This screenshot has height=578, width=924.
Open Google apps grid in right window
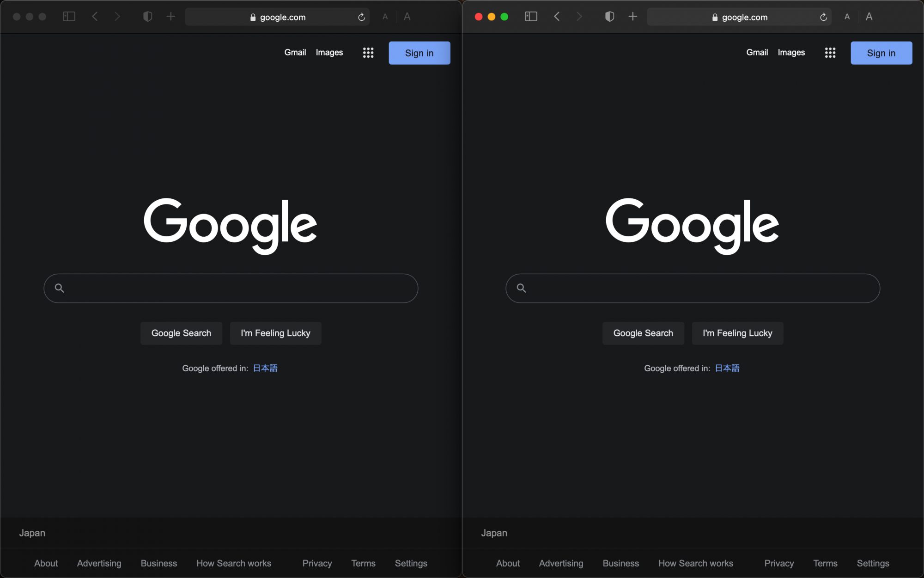click(830, 53)
